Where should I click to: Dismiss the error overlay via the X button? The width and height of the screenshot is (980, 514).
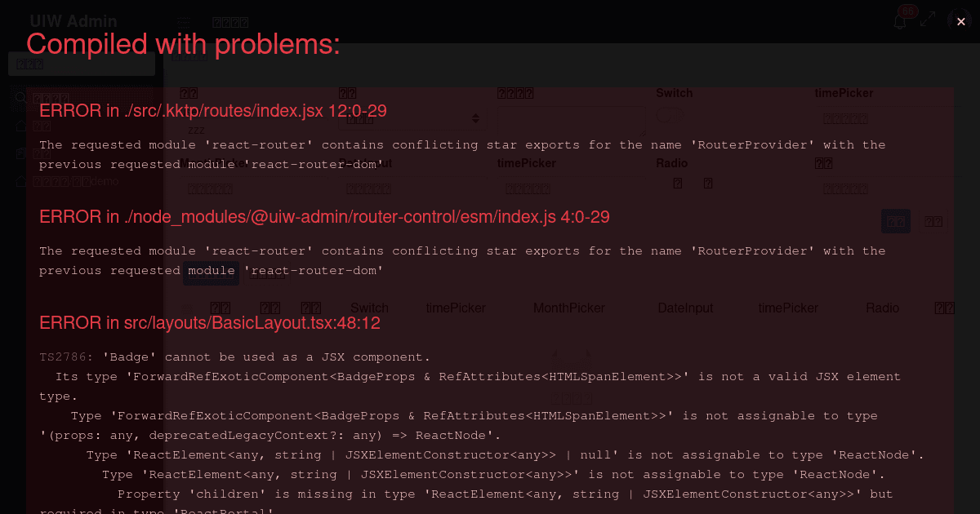pos(960,21)
